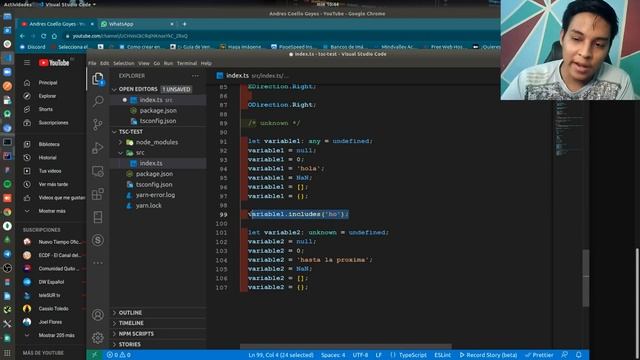Open the Run and Debug view
640x360 pixels.
pos(98,148)
